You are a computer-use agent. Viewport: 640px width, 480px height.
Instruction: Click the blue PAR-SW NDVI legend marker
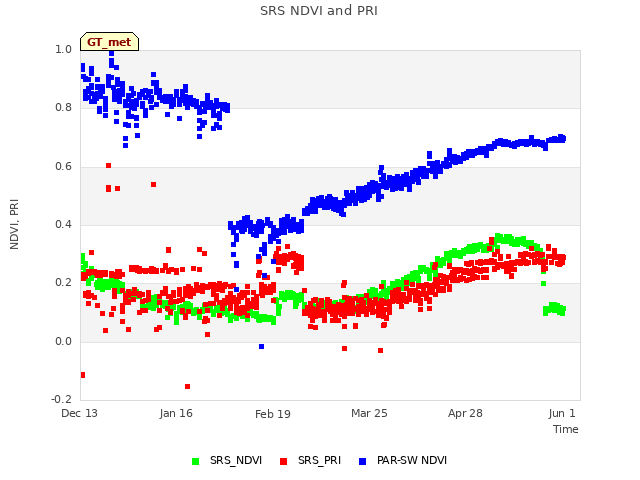pos(362,461)
